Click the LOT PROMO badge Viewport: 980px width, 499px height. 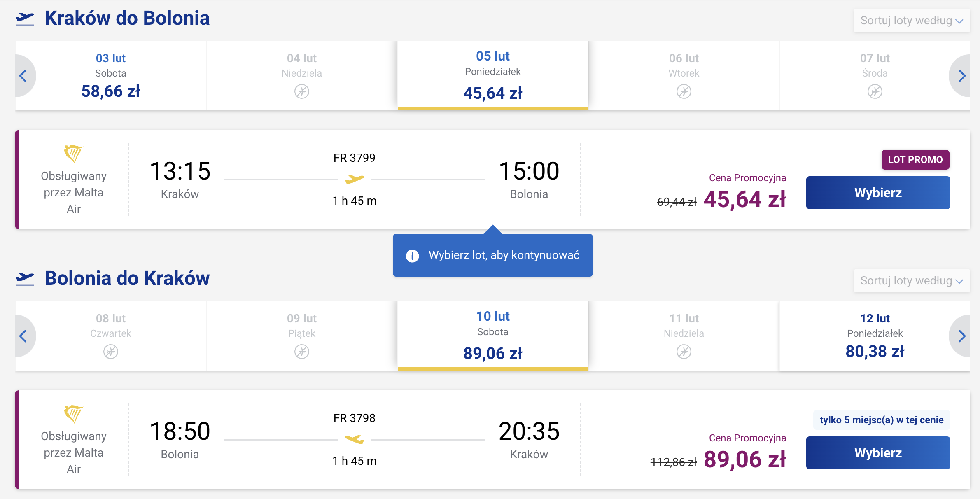pos(915,160)
